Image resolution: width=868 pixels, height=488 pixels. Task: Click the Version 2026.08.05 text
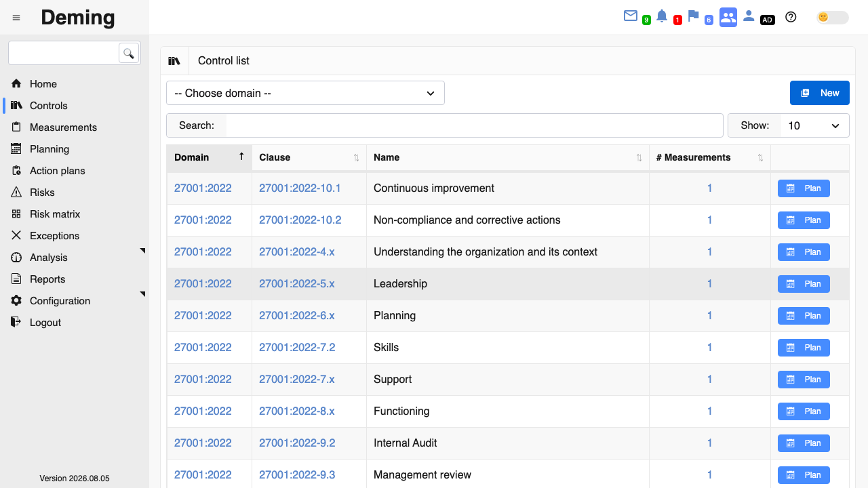pyautogui.click(x=75, y=479)
